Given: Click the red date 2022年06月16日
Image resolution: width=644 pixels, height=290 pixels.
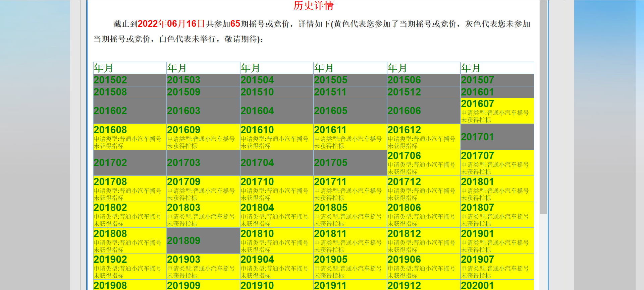Looking at the screenshot, I should point(171,24).
